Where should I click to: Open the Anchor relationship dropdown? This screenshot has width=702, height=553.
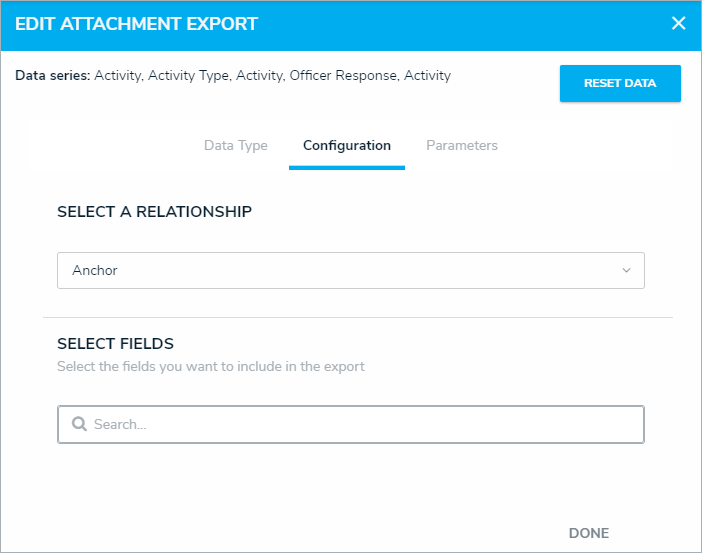coord(350,270)
